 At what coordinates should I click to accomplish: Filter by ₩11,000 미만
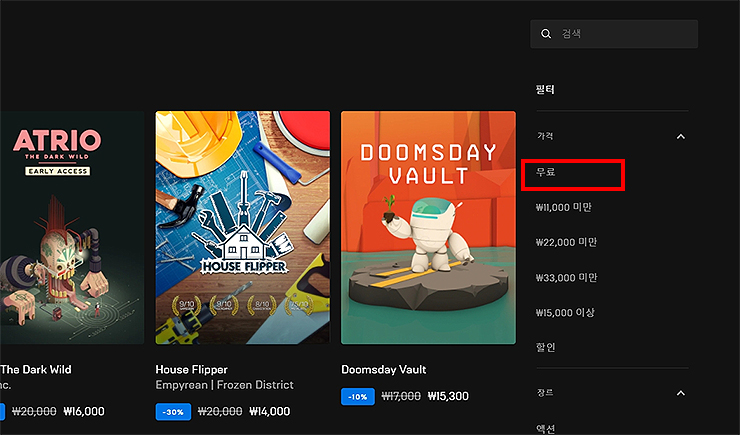(563, 207)
